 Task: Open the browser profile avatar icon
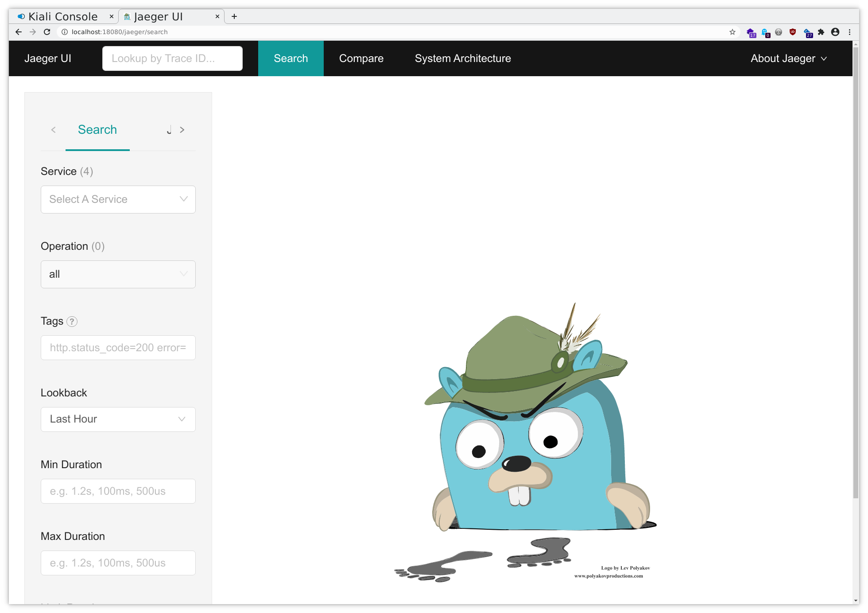coord(835,32)
